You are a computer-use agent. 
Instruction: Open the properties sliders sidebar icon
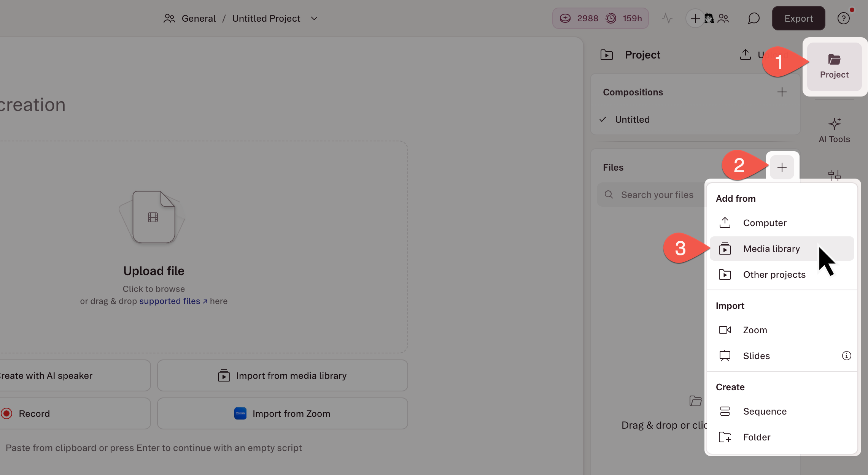click(834, 175)
